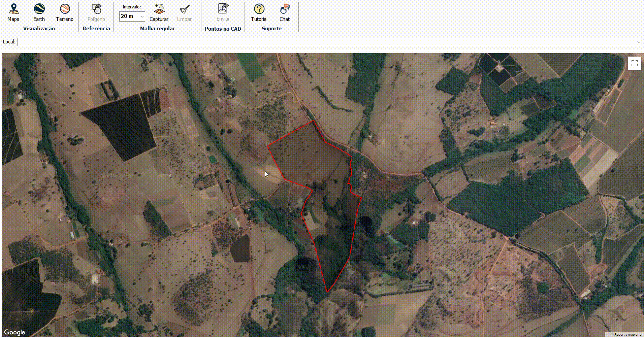Expand the Local address dropdown arrow
644x338 pixels.
tap(638, 42)
